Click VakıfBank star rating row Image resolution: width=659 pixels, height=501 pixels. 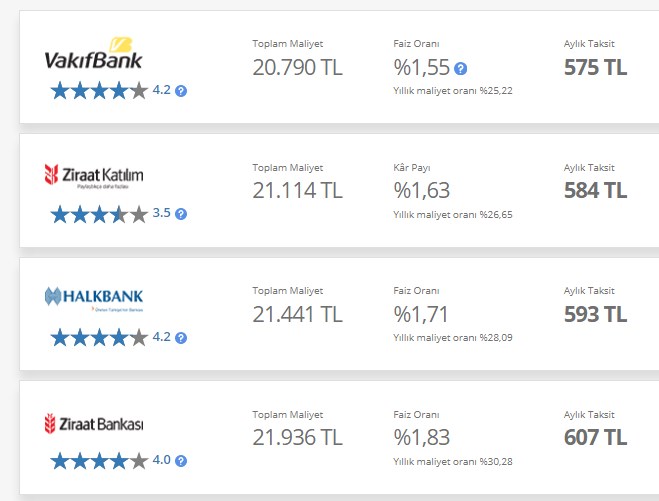(99, 91)
